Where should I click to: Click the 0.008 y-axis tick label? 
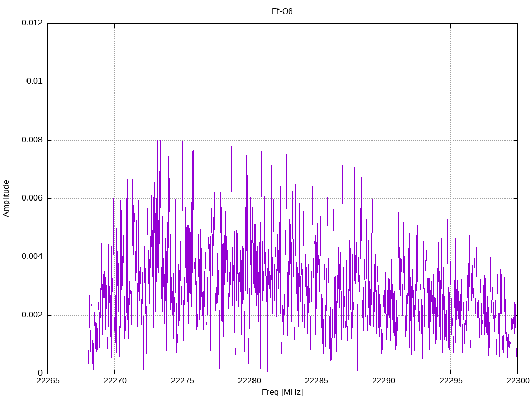pos(32,140)
